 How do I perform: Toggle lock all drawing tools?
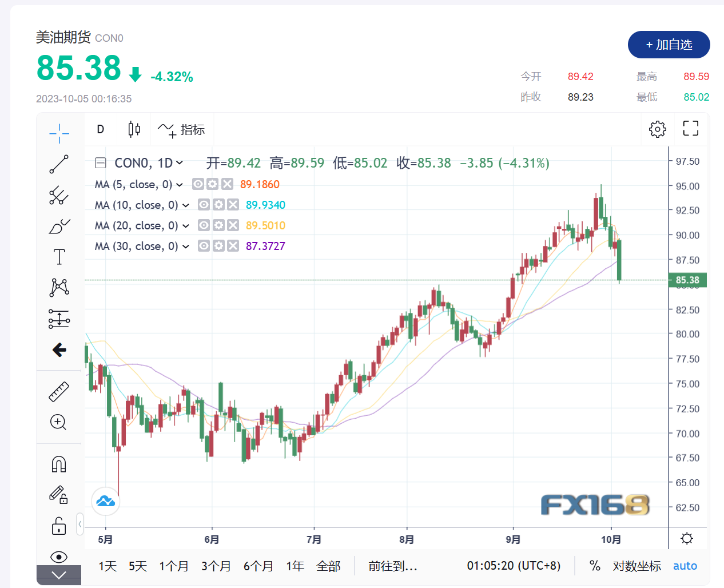click(59, 526)
